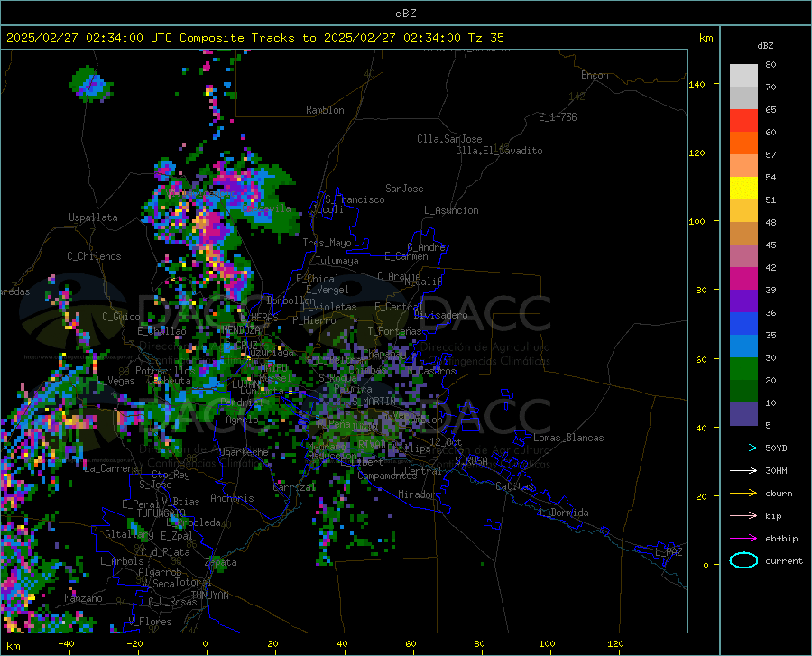
Task: Click the 'C_Guido' map label
Action: point(121,317)
